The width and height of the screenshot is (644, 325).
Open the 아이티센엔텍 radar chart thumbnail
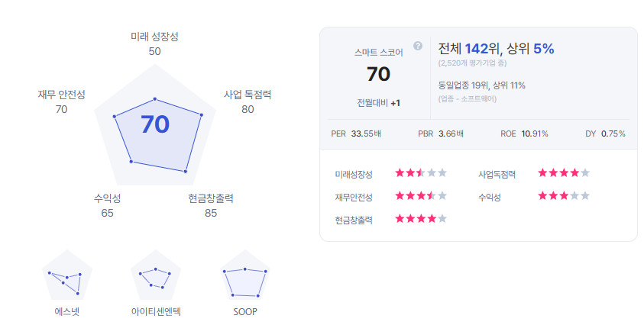pyautogui.click(x=156, y=275)
